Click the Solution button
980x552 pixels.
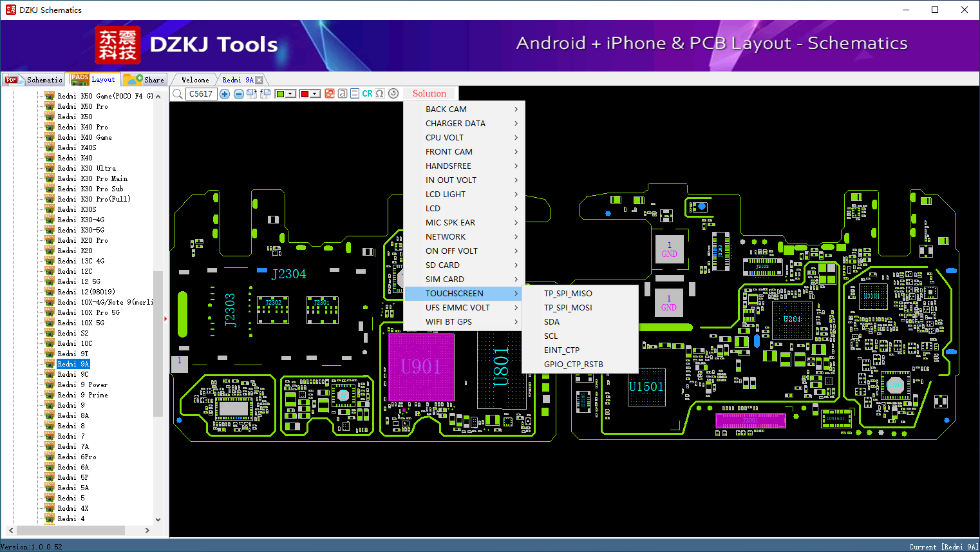click(x=429, y=93)
